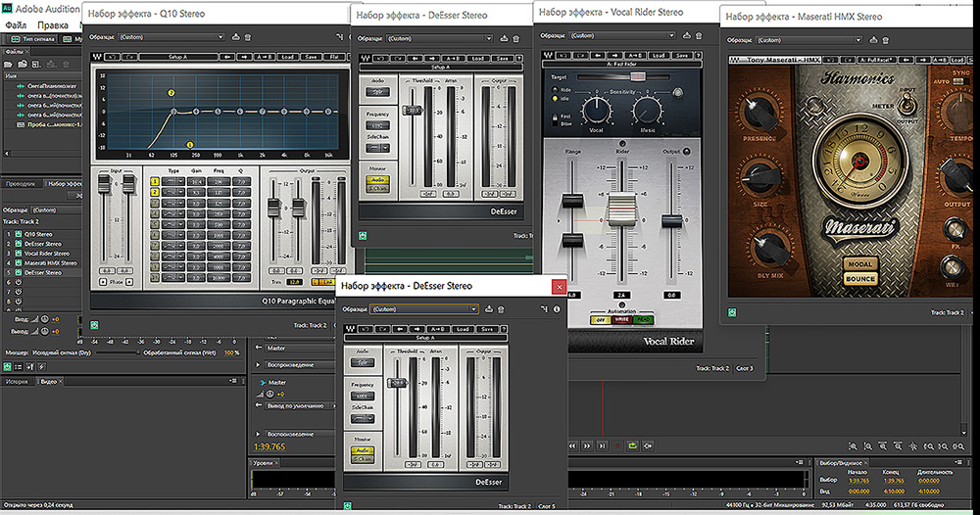Click fast forward transport button

tap(587, 445)
